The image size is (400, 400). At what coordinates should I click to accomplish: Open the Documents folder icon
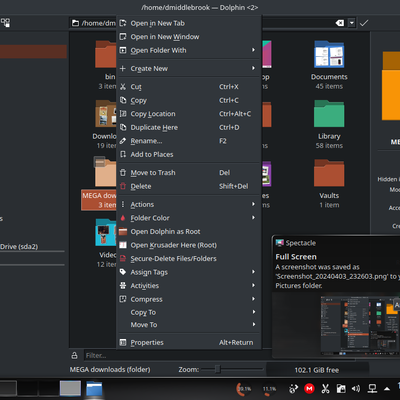(x=329, y=54)
